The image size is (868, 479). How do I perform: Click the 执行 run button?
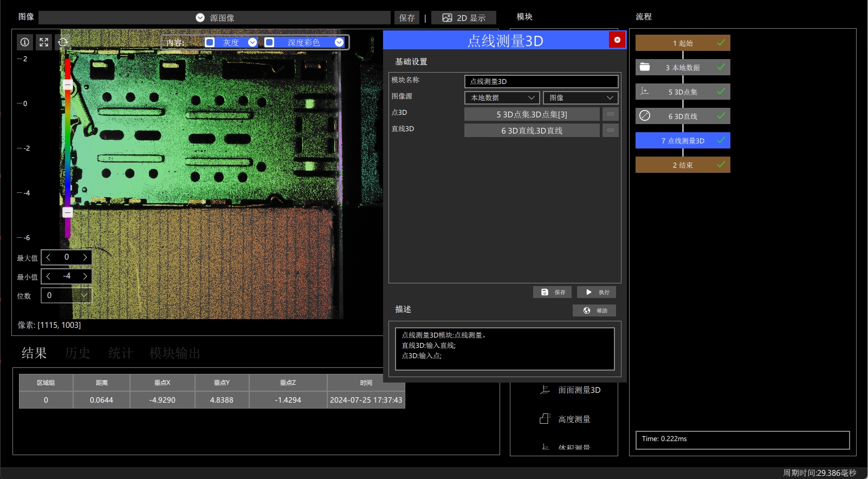(x=597, y=293)
